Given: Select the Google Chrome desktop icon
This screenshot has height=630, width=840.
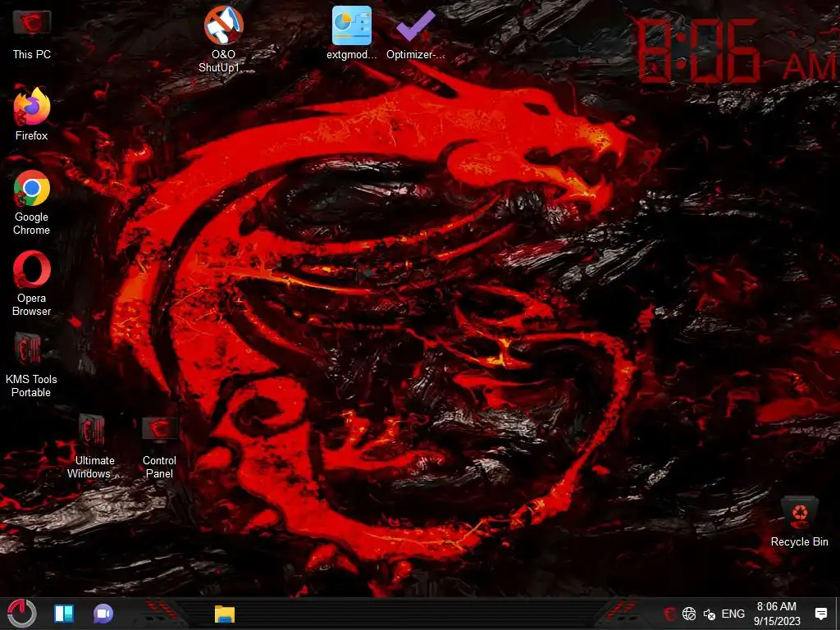Looking at the screenshot, I should click(x=32, y=203).
